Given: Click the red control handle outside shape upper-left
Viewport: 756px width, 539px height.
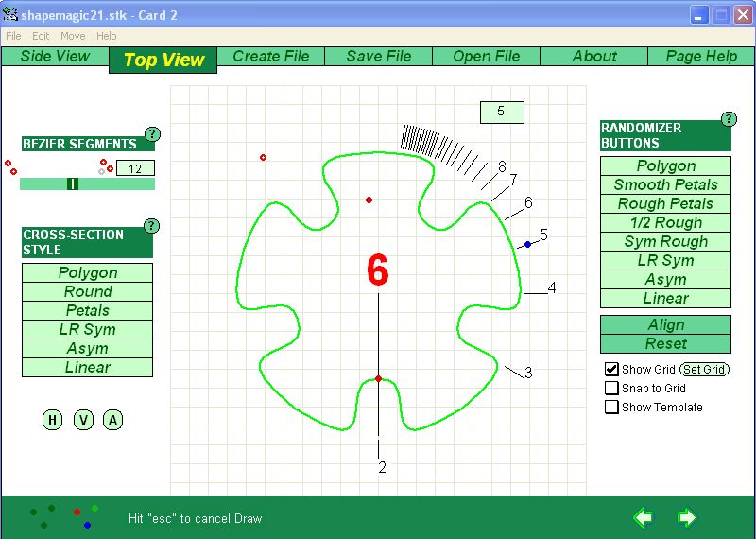Looking at the screenshot, I should pos(263,157).
